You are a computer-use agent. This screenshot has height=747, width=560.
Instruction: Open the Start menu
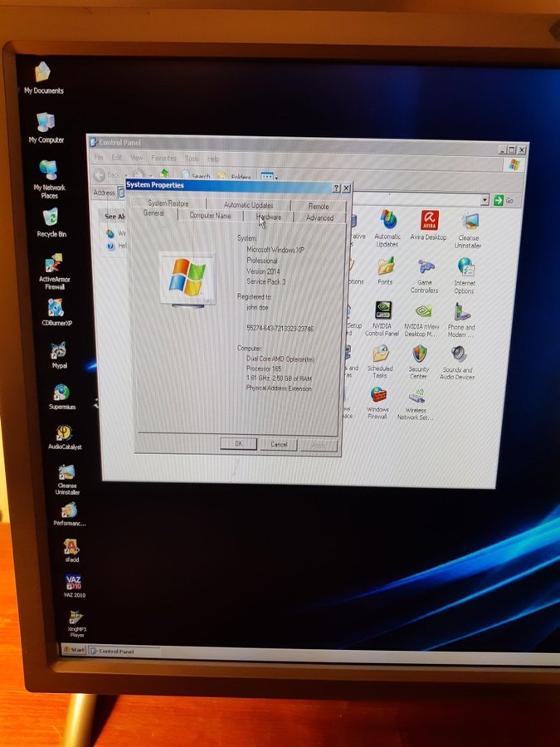click(75, 650)
